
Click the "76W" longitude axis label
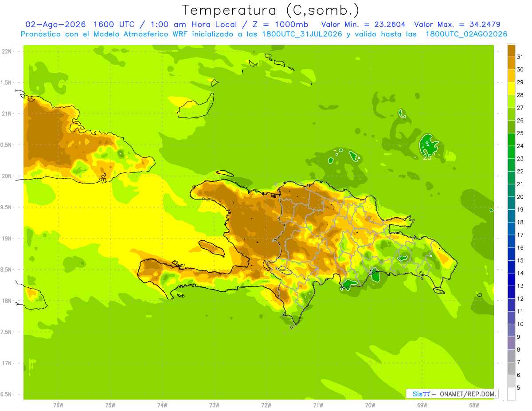[x=58, y=405]
